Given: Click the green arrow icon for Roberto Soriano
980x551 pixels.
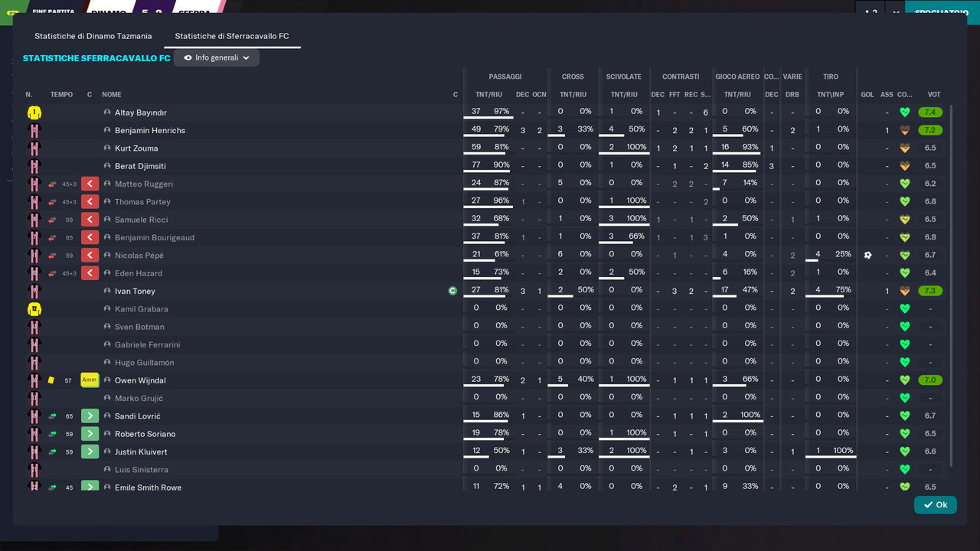Looking at the screenshot, I should coord(90,434).
